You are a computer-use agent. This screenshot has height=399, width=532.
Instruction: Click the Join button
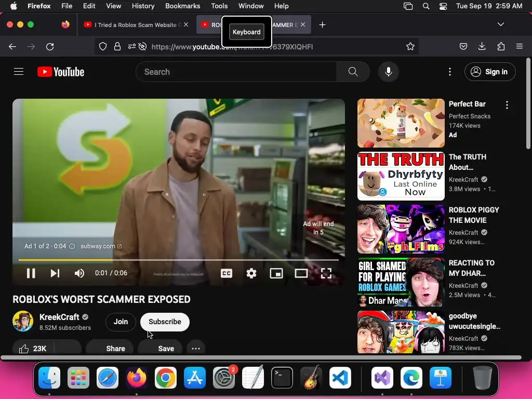pyautogui.click(x=121, y=322)
